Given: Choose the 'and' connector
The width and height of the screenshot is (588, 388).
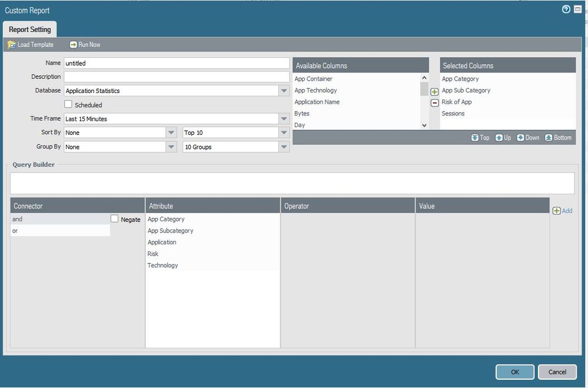Looking at the screenshot, I should pos(61,219).
